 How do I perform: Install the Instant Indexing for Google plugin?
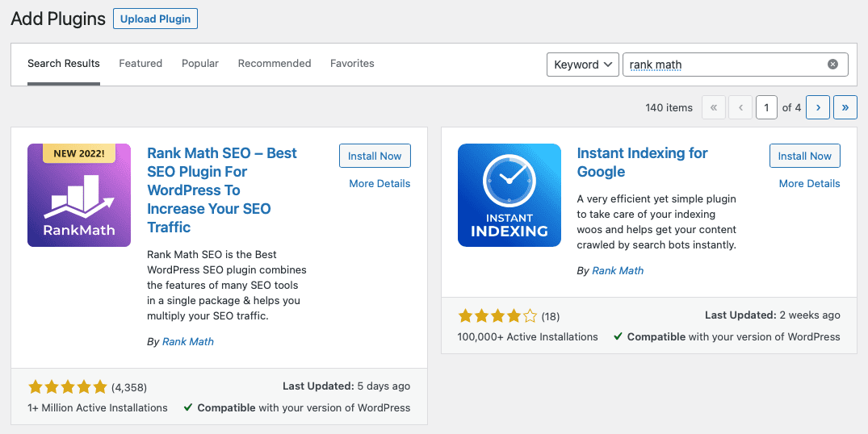pos(804,156)
